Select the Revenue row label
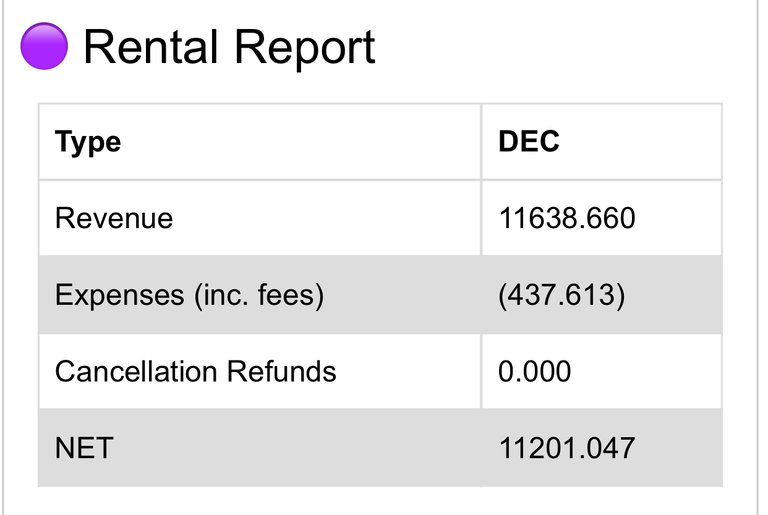This screenshot has width=768, height=515. pos(114,218)
